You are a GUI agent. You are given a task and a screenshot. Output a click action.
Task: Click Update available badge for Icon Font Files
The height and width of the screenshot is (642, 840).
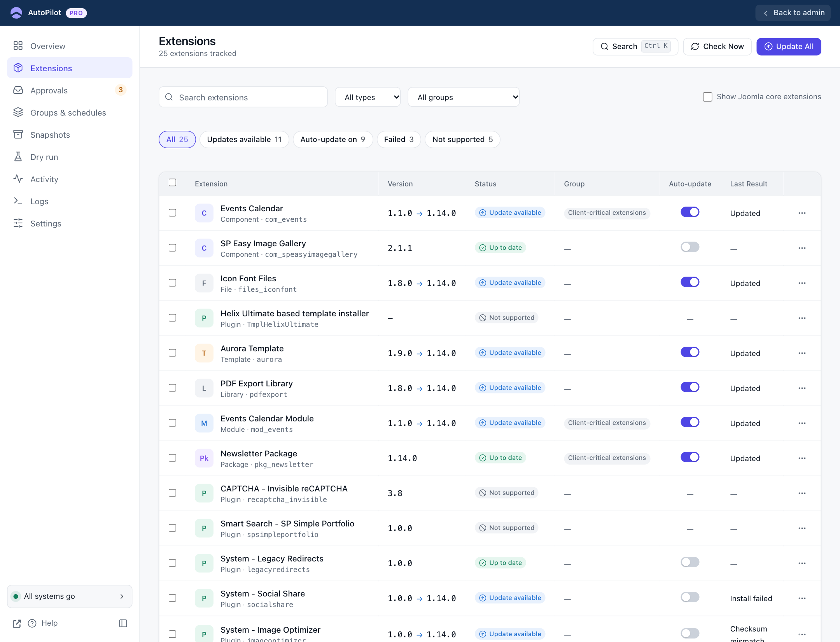tap(510, 283)
